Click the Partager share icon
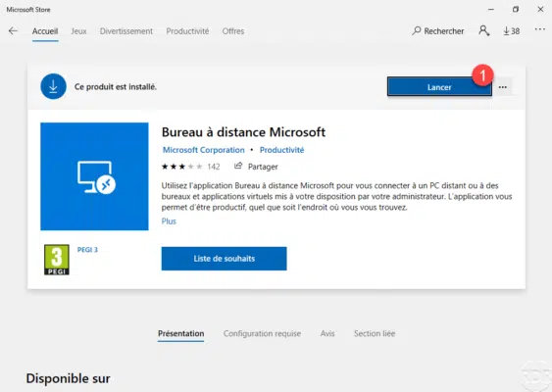This screenshot has width=552, height=392. (x=238, y=166)
